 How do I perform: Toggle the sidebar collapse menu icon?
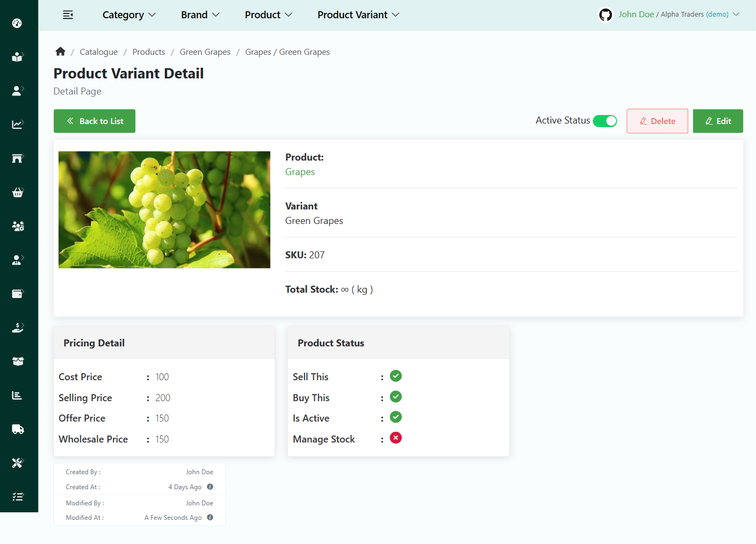pyautogui.click(x=68, y=15)
